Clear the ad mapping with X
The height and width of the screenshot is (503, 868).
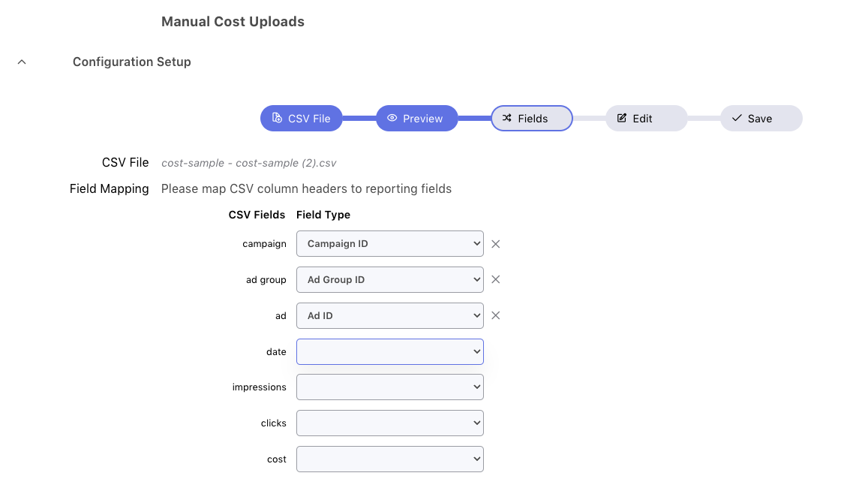496,316
